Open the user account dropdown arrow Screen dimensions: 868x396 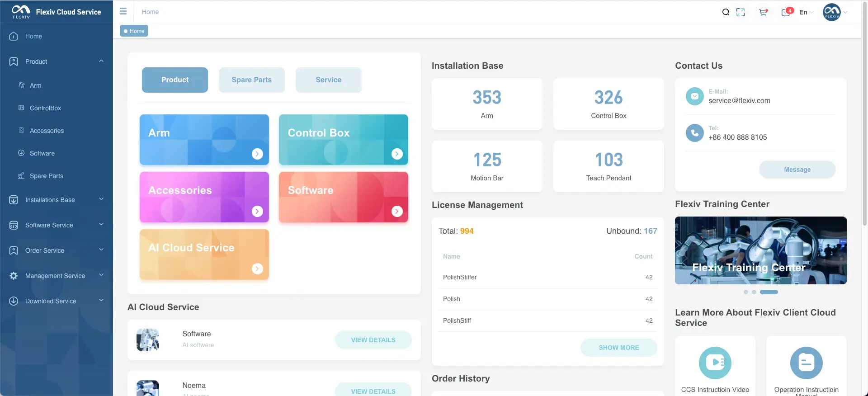click(845, 12)
